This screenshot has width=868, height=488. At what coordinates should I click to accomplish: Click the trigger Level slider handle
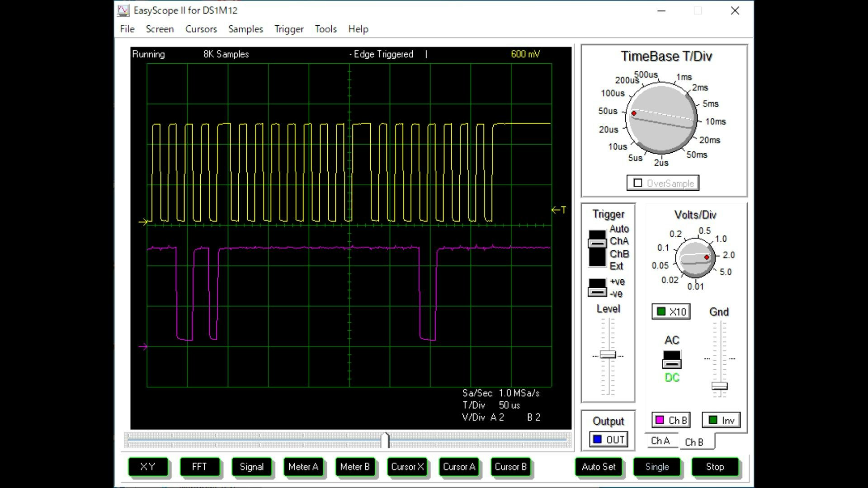click(x=608, y=355)
